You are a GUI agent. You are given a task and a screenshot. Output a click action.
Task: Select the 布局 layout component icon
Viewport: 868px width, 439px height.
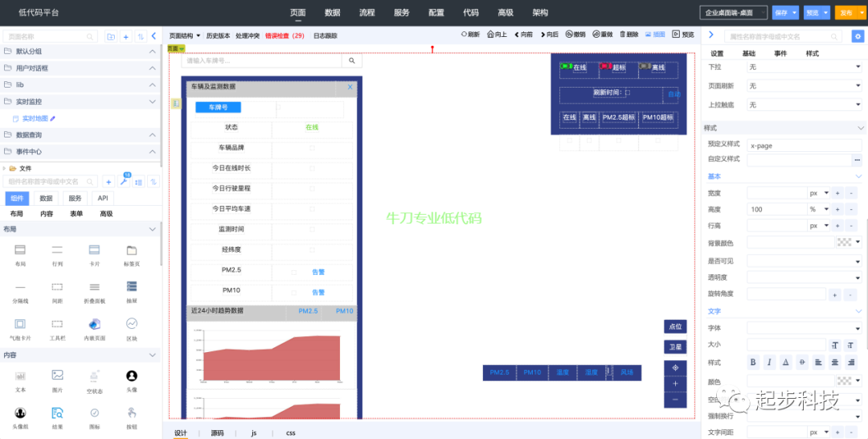click(20, 250)
